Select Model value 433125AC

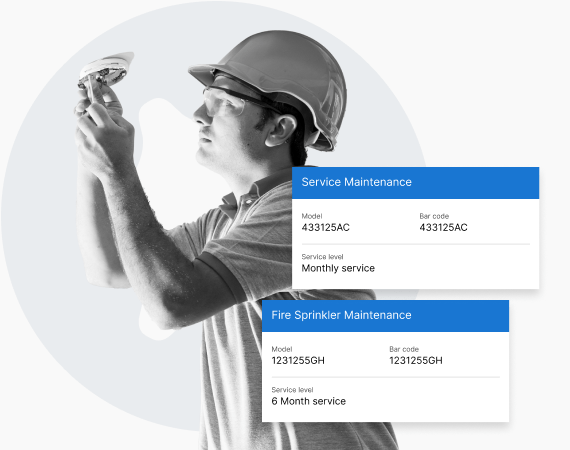[325, 228]
